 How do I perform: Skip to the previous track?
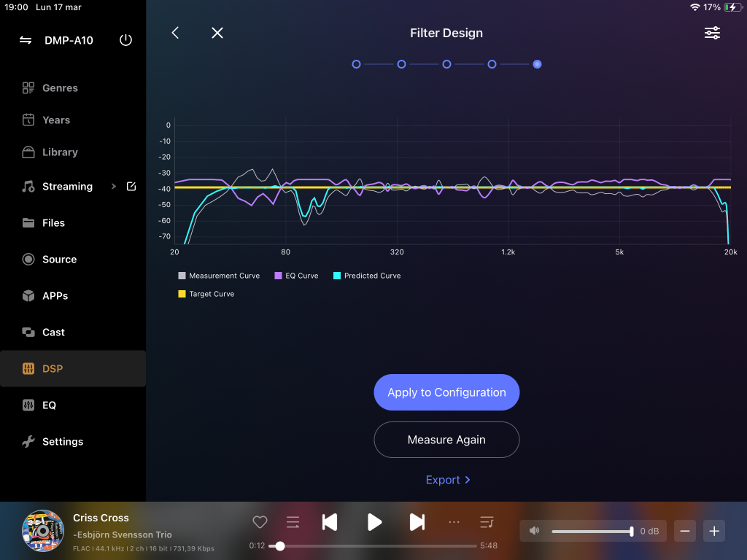pos(330,522)
